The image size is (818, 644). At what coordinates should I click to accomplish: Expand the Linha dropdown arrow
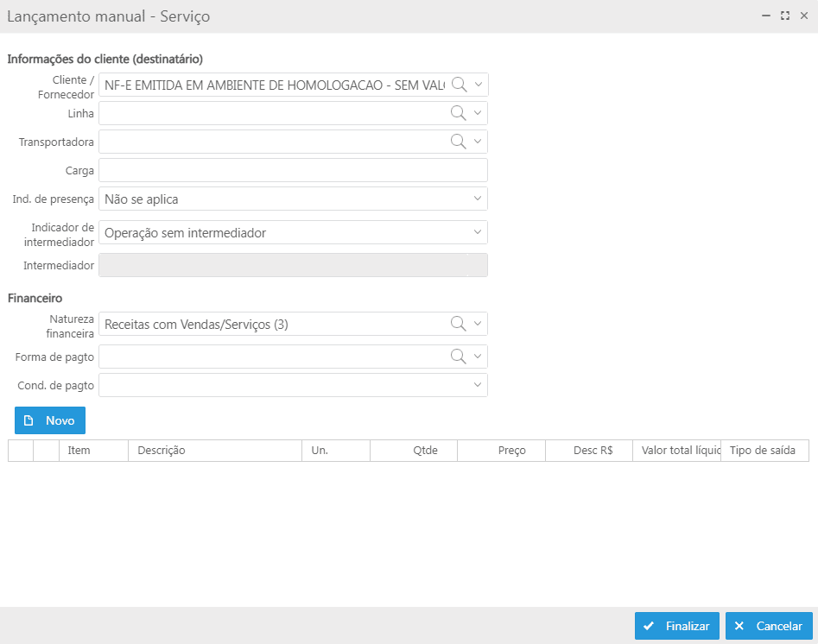coord(478,113)
